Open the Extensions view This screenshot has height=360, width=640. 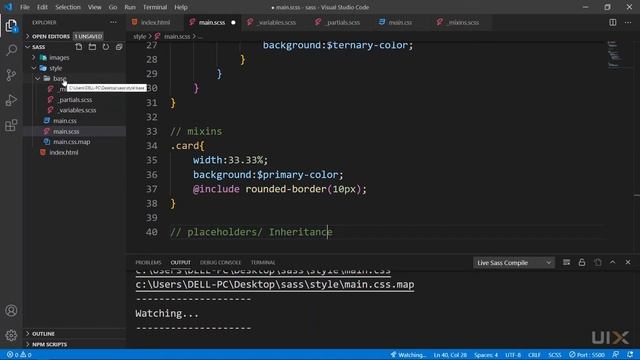pyautogui.click(x=11, y=125)
